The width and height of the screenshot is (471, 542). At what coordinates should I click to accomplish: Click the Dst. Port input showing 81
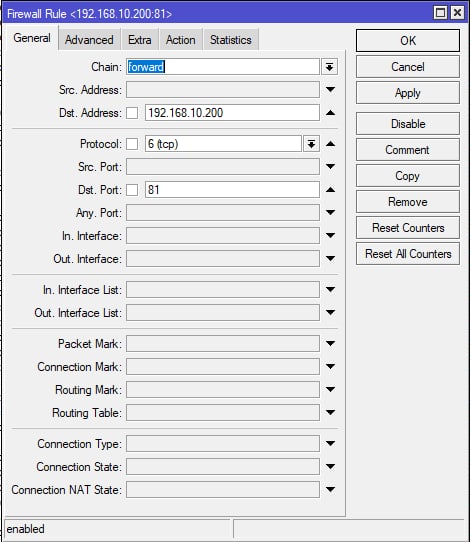click(x=232, y=190)
